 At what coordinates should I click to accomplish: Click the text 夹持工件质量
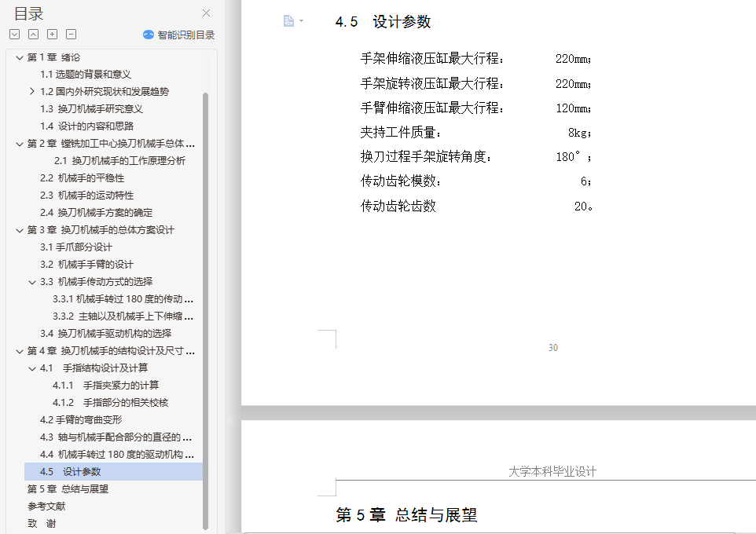(x=401, y=133)
